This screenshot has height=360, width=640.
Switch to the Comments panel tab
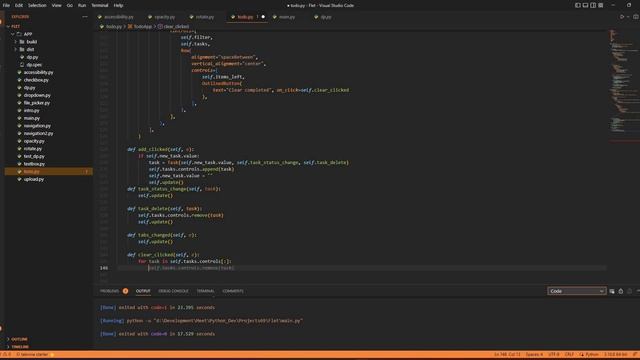point(233,291)
